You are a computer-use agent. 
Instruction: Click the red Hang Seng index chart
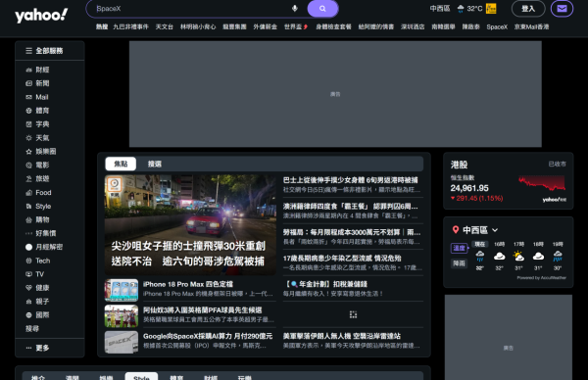tap(542, 183)
